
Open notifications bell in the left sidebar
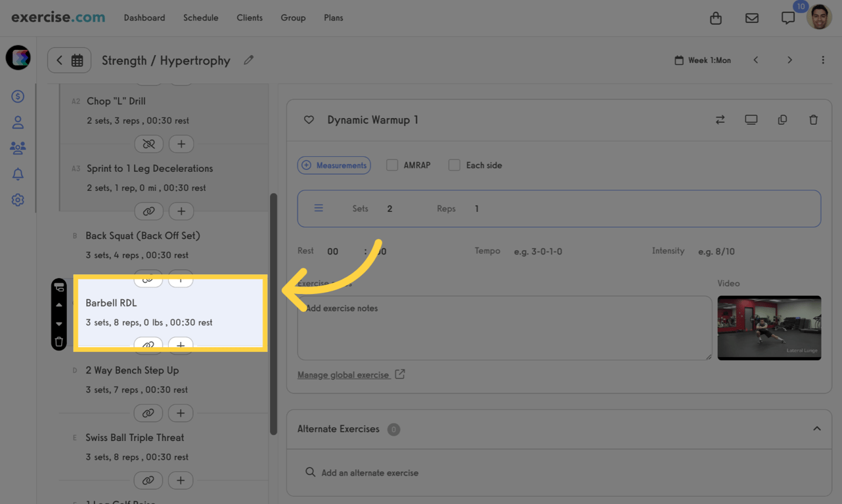point(18,173)
